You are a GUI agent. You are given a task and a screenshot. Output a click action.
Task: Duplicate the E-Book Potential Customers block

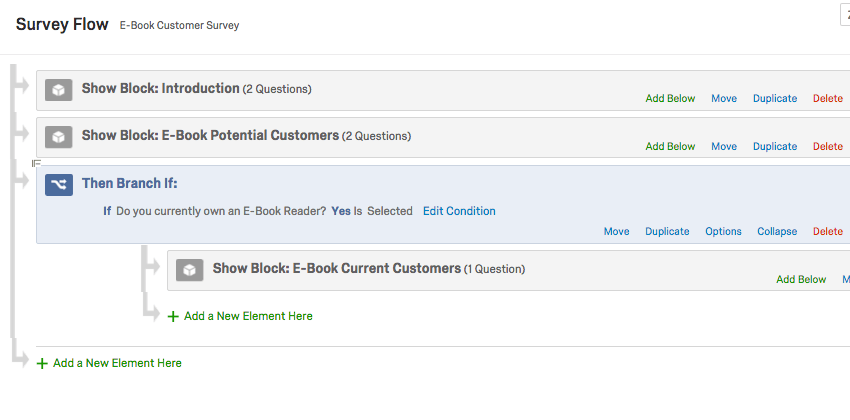pos(775,146)
